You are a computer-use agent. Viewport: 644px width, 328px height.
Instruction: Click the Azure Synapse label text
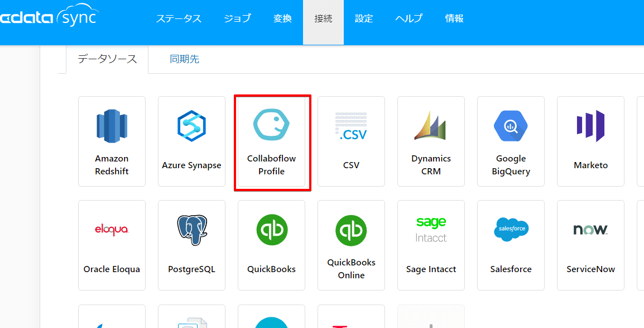[191, 165]
